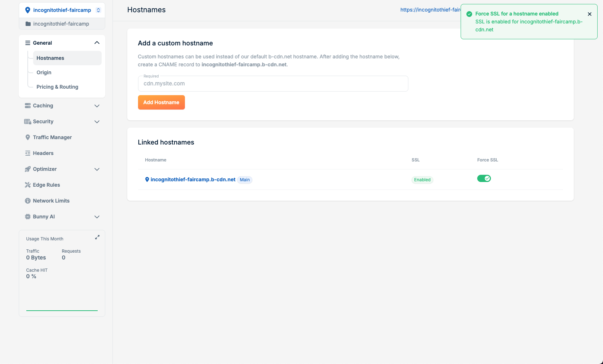Click the SSL column header

[416, 160]
